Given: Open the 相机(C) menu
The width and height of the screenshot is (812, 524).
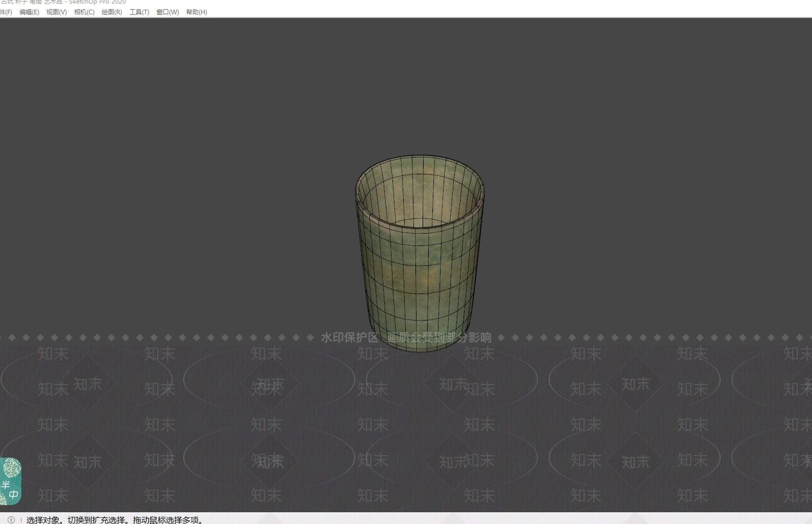Looking at the screenshot, I should (84, 12).
